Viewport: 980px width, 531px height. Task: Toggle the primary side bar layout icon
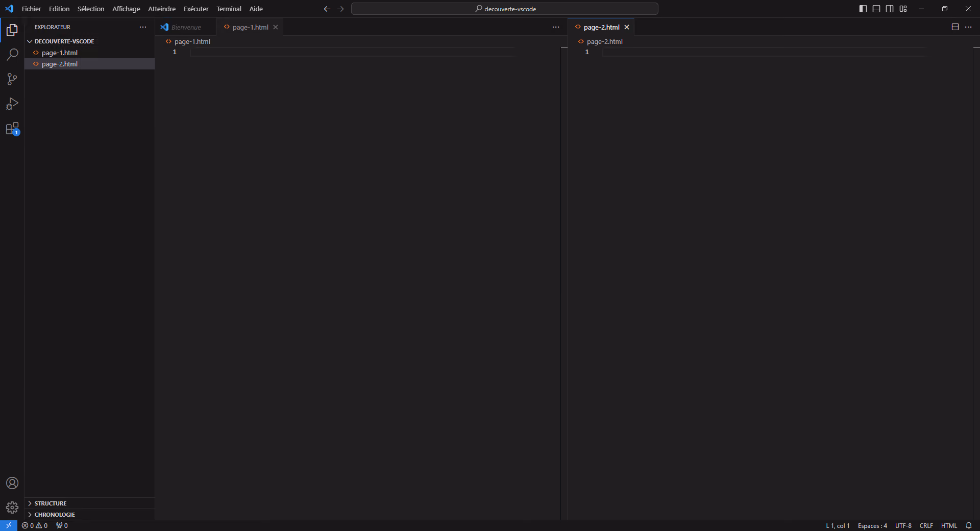(x=863, y=9)
